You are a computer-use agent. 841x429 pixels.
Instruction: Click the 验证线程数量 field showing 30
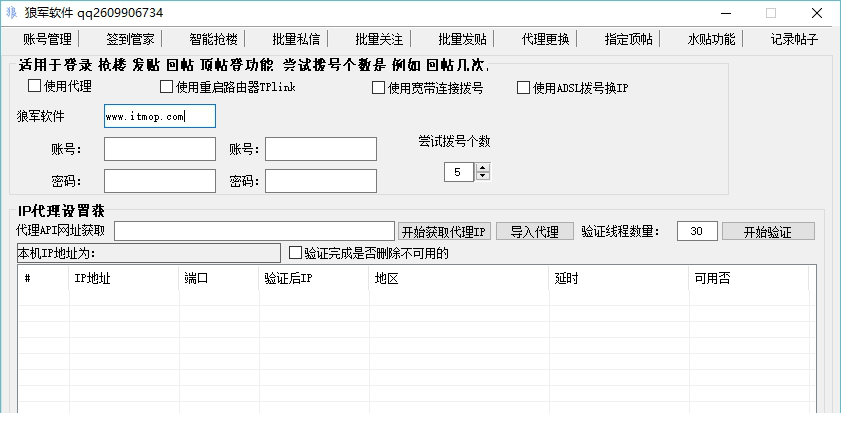[697, 231]
